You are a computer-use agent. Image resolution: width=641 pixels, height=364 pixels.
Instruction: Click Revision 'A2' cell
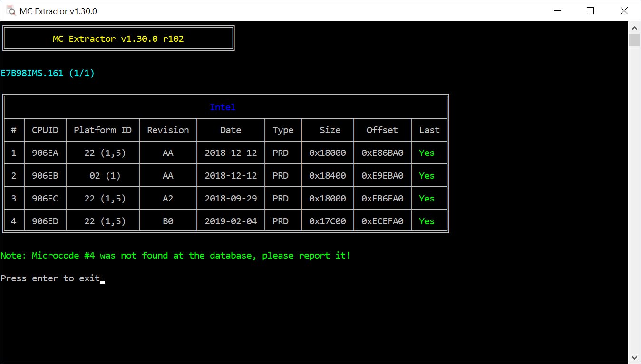tap(168, 198)
